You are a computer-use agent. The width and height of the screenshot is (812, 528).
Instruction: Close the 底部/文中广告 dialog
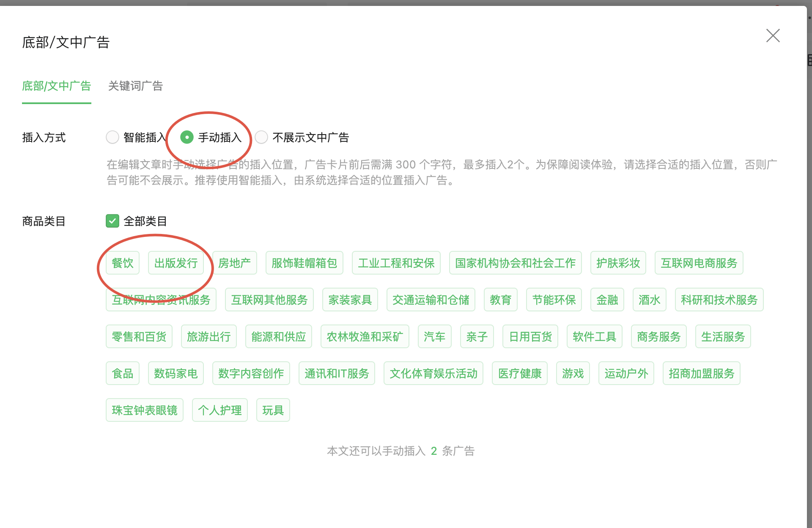(773, 36)
